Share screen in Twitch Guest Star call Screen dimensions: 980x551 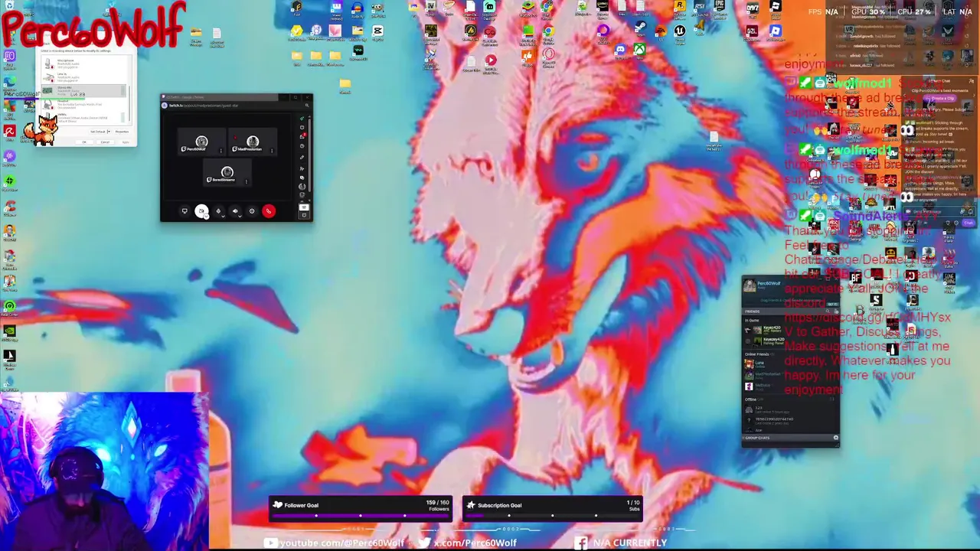[185, 211]
